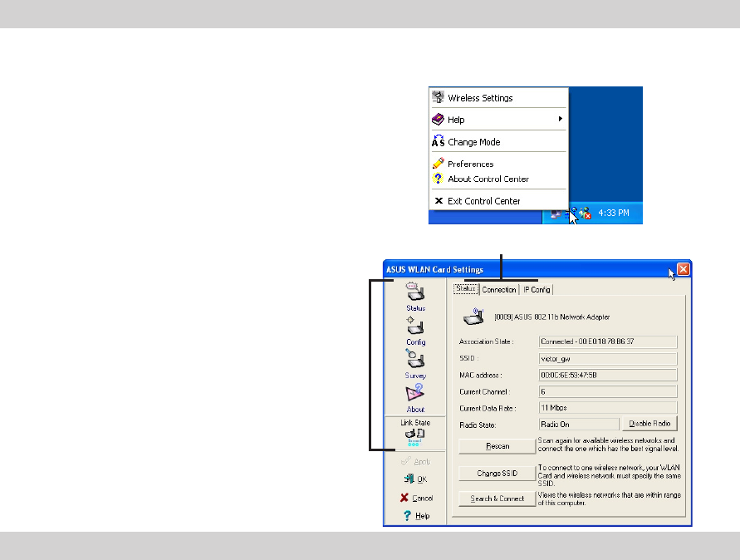Click the Radio State field
Image resolution: width=740 pixels, height=560 pixels.
coord(579,424)
